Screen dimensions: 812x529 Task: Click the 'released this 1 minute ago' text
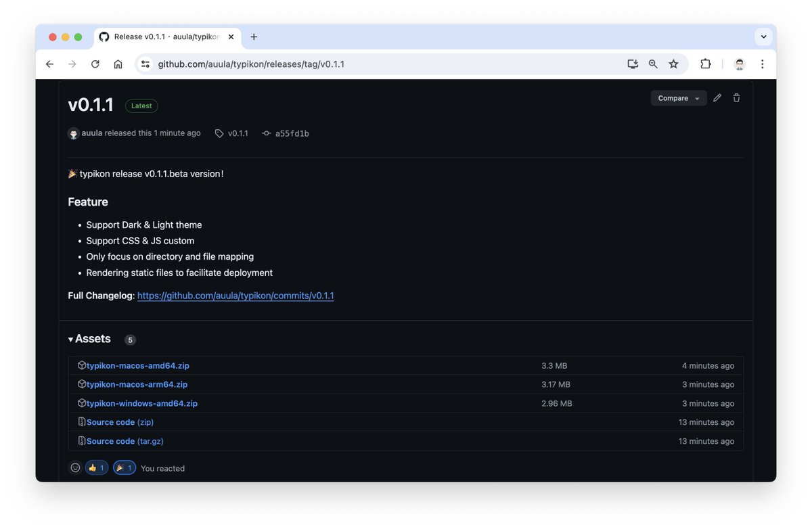pyautogui.click(x=153, y=133)
